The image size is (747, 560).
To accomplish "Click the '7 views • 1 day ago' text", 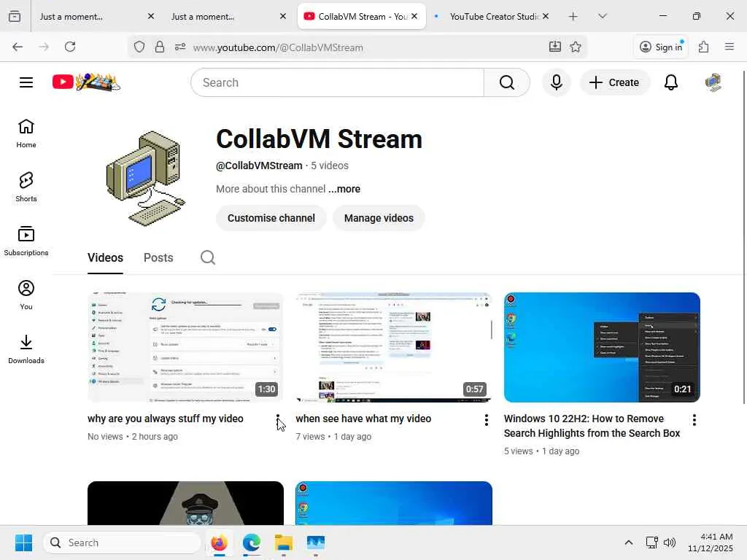I will point(333,437).
